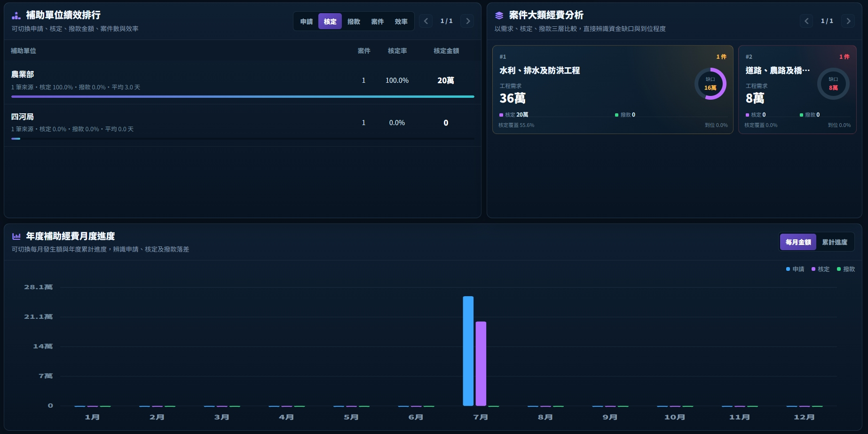Go to previous page of 補助單位績效排行
This screenshot has width=868, height=434.
[426, 21]
